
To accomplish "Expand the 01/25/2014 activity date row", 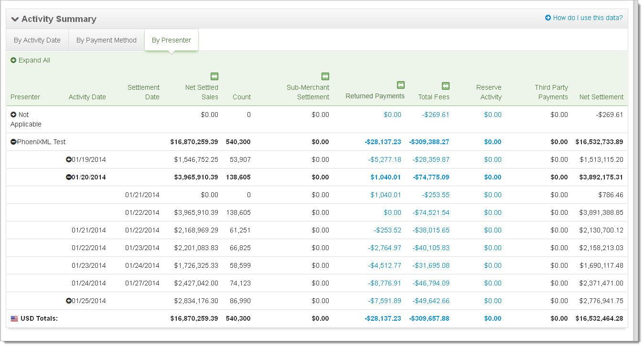I will coord(69,301).
